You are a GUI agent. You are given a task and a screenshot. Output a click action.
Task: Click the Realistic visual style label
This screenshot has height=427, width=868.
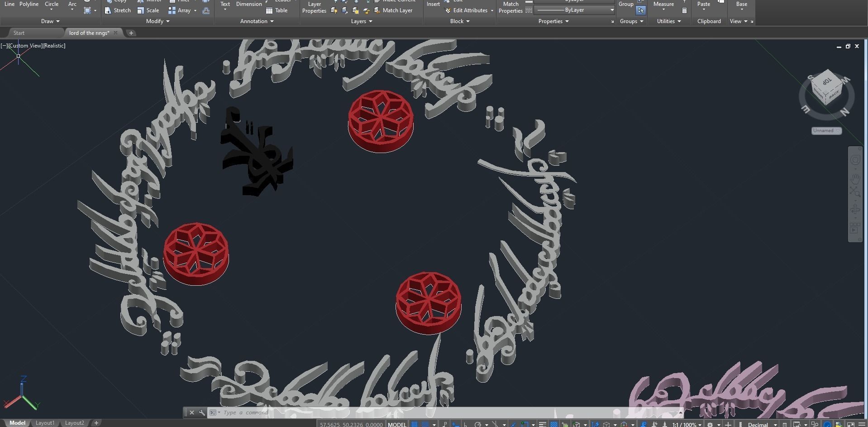coord(54,46)
